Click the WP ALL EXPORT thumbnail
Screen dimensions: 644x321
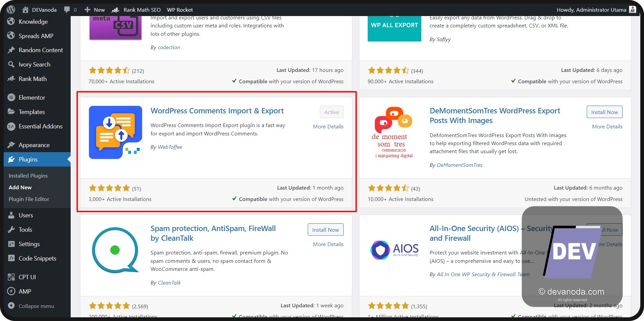(x=394, y=28)
